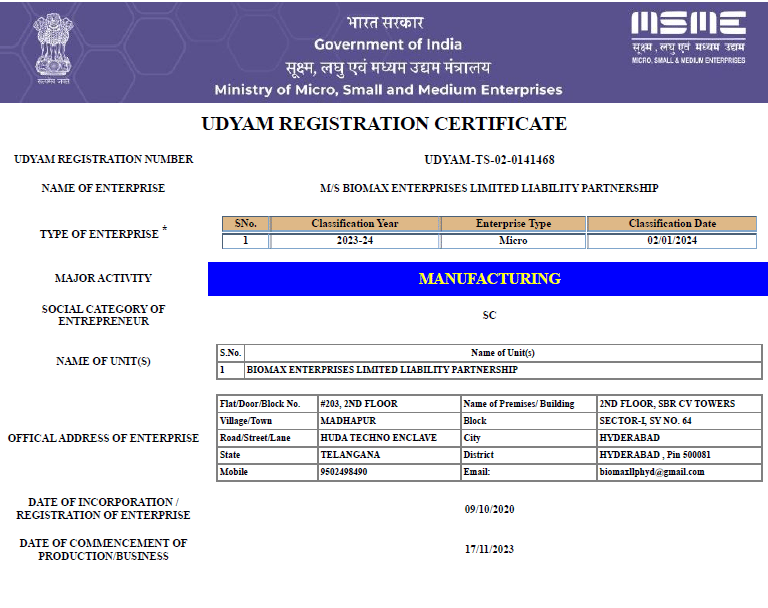Select enterprise name M/S BIOMAX ENTERPRISES text
The height and width of the screenshot is (608, 768).
click(489, 188)
